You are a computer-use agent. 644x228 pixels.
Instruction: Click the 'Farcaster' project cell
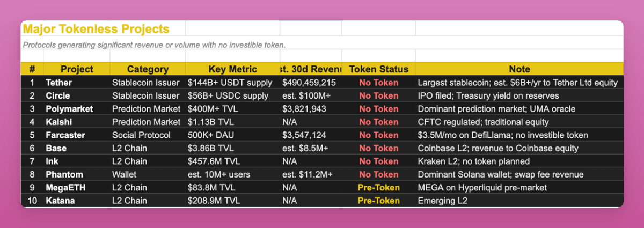pyautogui.click(x=77, y=135)
